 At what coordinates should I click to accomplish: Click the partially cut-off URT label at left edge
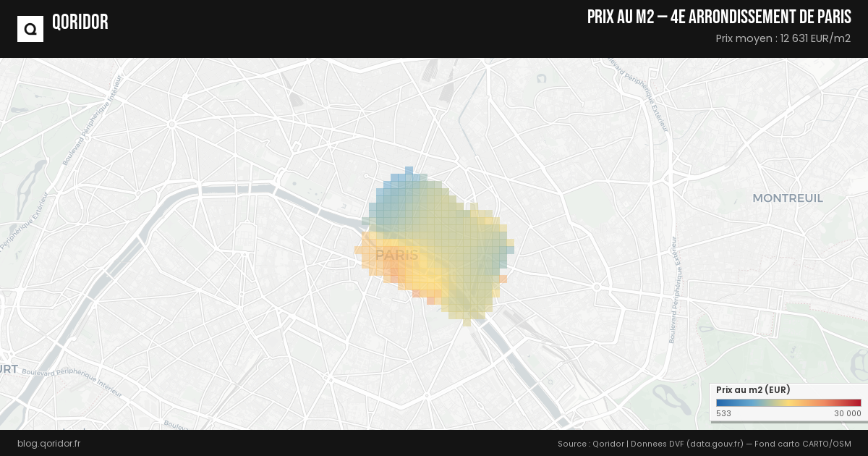coord(9,369)
